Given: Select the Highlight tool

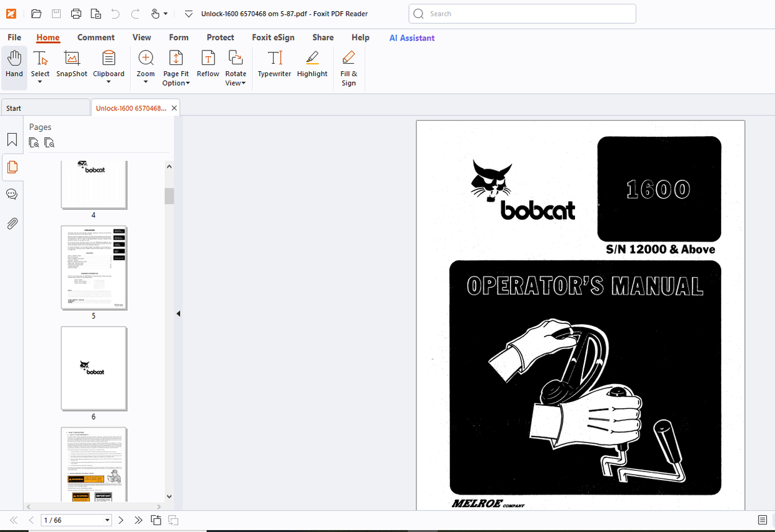Looking at the screenshot, I should 312,66.
